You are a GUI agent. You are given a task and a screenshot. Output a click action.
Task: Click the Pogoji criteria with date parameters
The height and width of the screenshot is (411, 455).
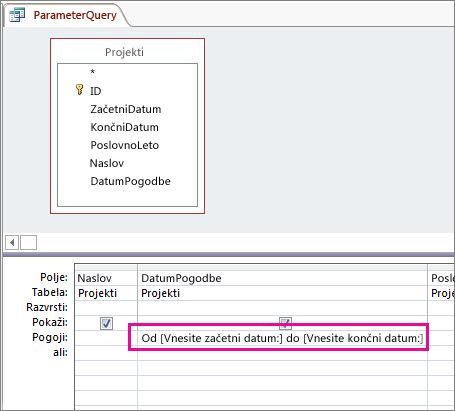click(282, 338)
